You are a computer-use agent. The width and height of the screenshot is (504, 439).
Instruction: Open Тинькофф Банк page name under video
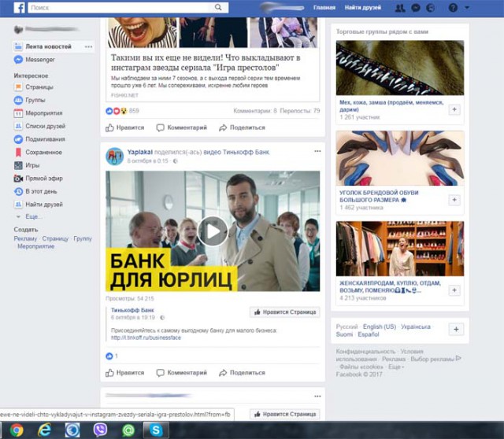point(132,310)
